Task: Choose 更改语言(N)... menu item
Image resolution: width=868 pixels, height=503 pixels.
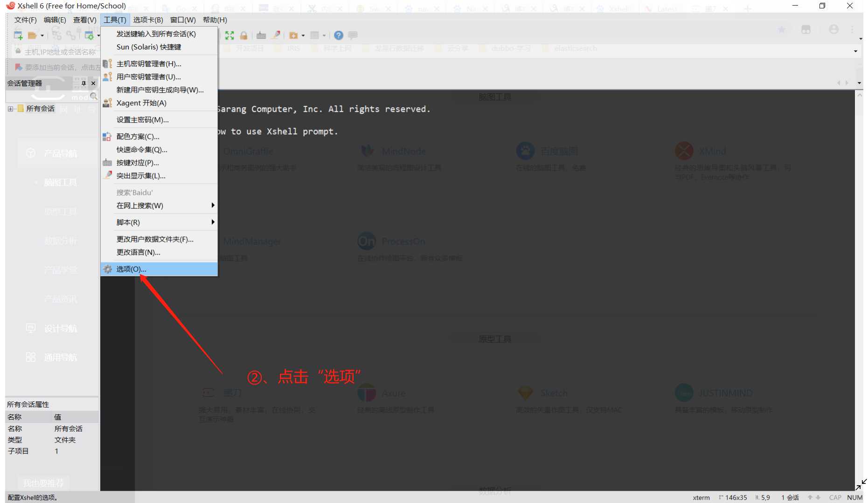Action: tap(159, 252)
